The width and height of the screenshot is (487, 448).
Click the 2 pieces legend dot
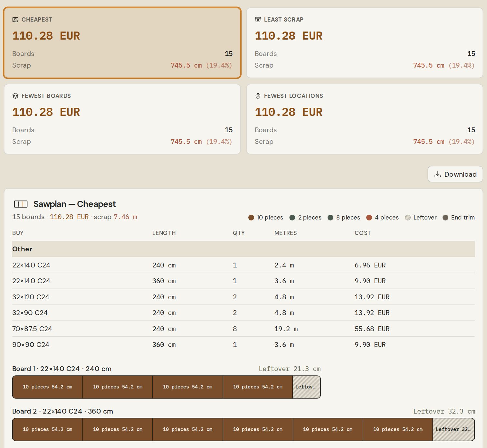(x=292, y=218)
